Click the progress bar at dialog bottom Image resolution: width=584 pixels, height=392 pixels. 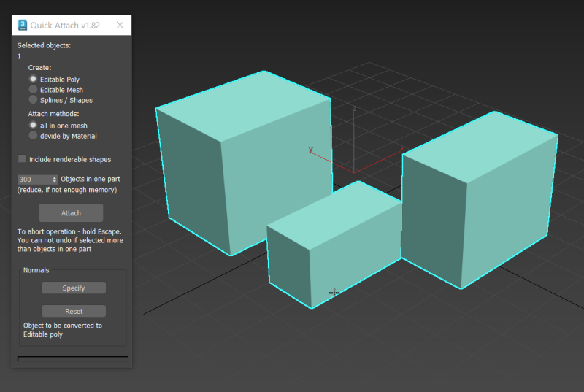click(x=72, y=358)
